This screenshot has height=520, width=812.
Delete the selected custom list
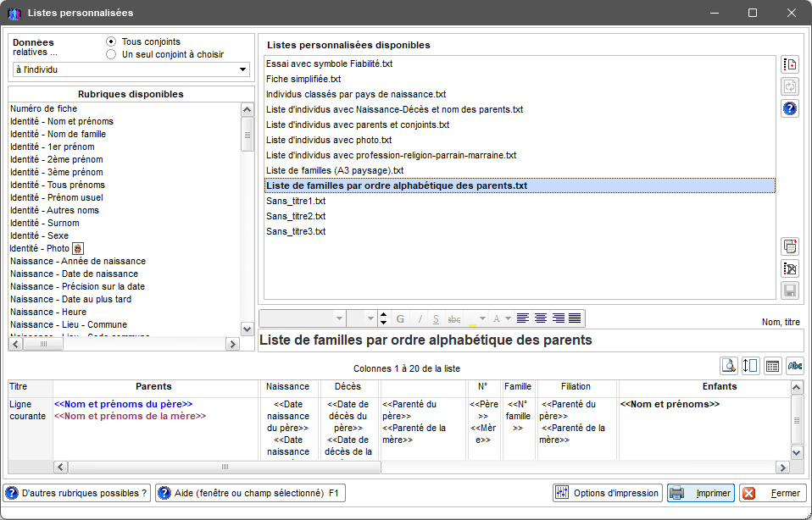point(790,268)
